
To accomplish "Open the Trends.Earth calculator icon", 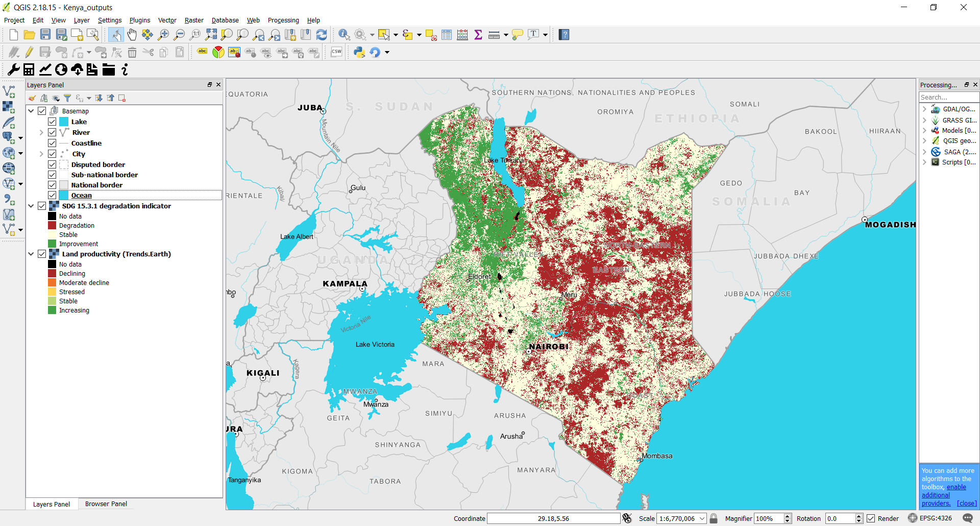I will point(29,70).
